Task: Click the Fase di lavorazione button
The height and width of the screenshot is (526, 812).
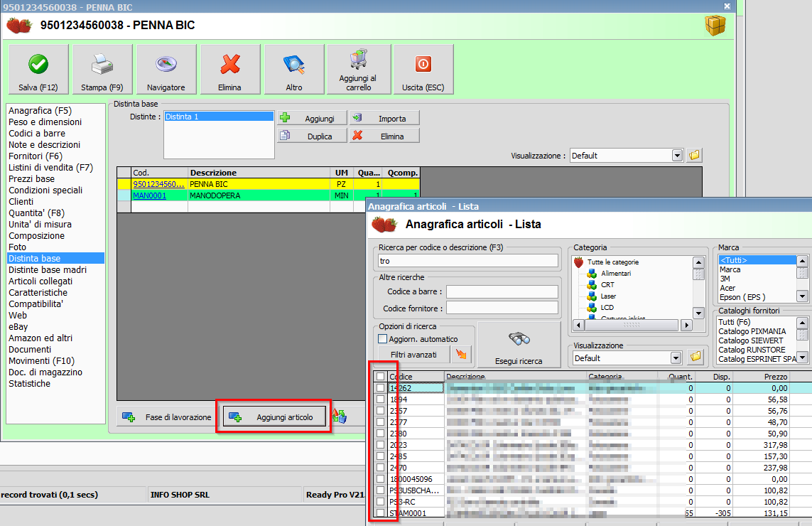Action: click(167, 417)
